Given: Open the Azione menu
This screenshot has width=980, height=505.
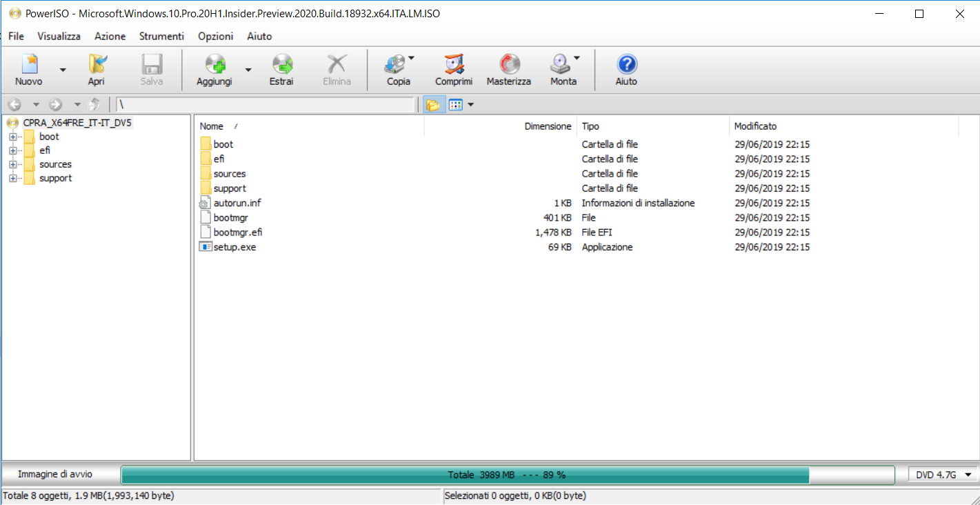Looking at the screenshot, I should click(x=110, y=36).
